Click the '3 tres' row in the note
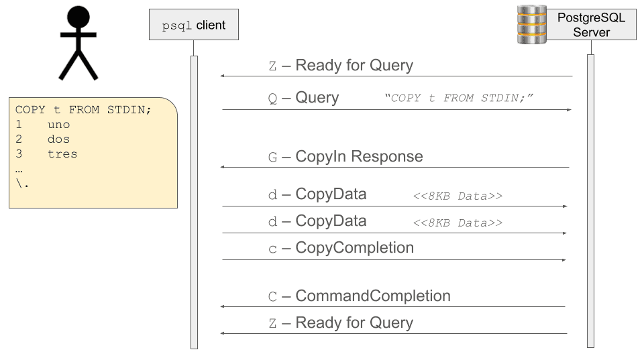 [46, 154]
